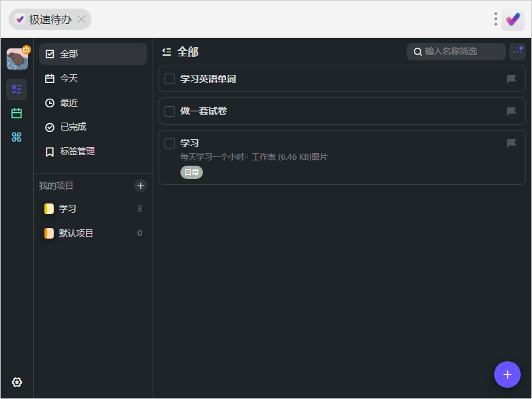Open the 学习英语单词 task title
This screenshot has width=532, height=399.
coord(208,79)
